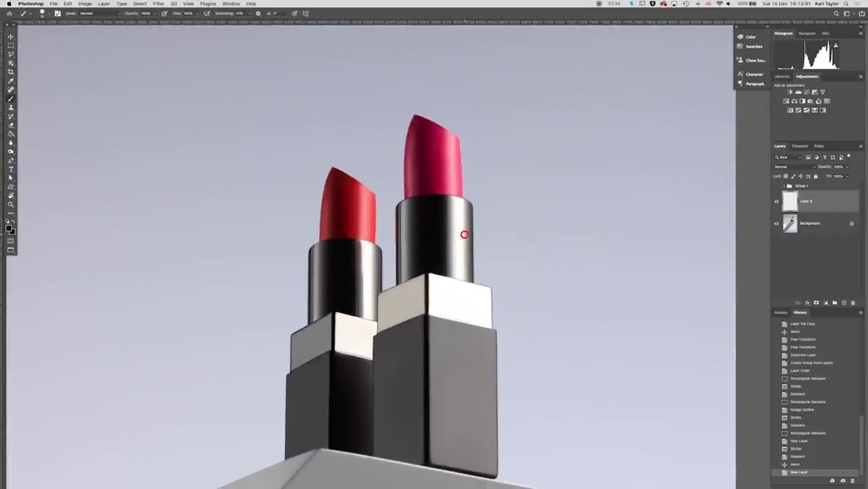Image resolution: width=868 pixels, height=489 pixels.
Task: Open the Character panel icon
Action: point(740,74)
